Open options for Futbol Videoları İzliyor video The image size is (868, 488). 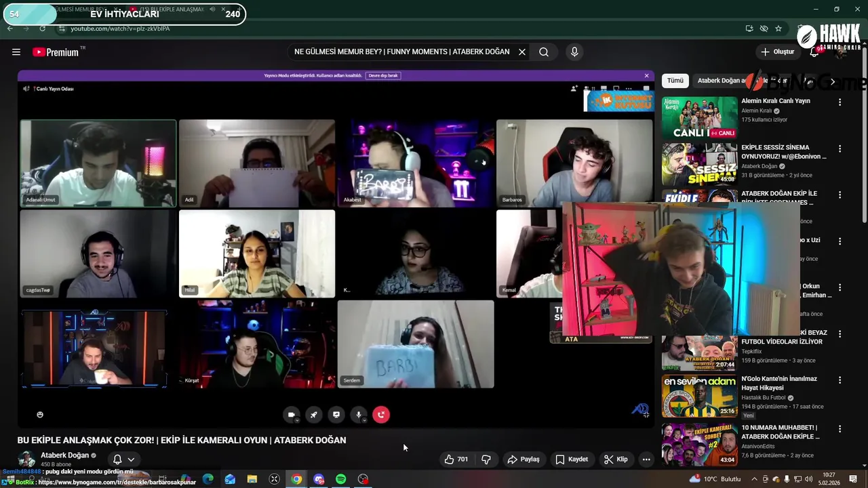click(840, 334)
